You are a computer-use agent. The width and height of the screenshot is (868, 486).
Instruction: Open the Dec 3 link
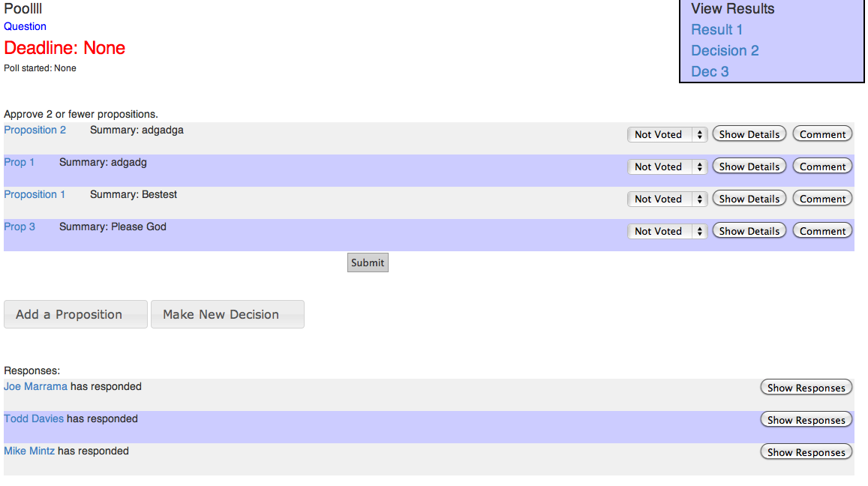(x=710, y=72)
